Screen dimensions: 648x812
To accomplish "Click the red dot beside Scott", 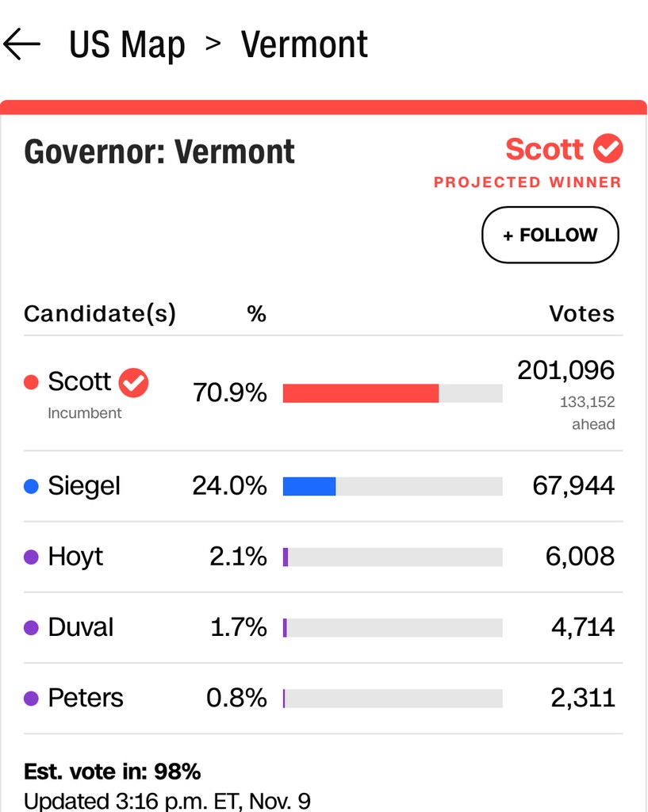I will (31, 383).
